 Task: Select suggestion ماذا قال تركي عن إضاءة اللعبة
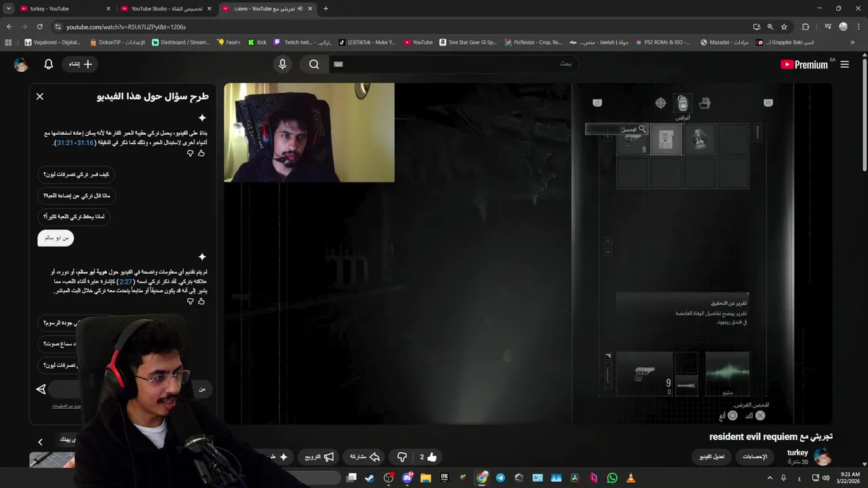click(x=76, y=195)
